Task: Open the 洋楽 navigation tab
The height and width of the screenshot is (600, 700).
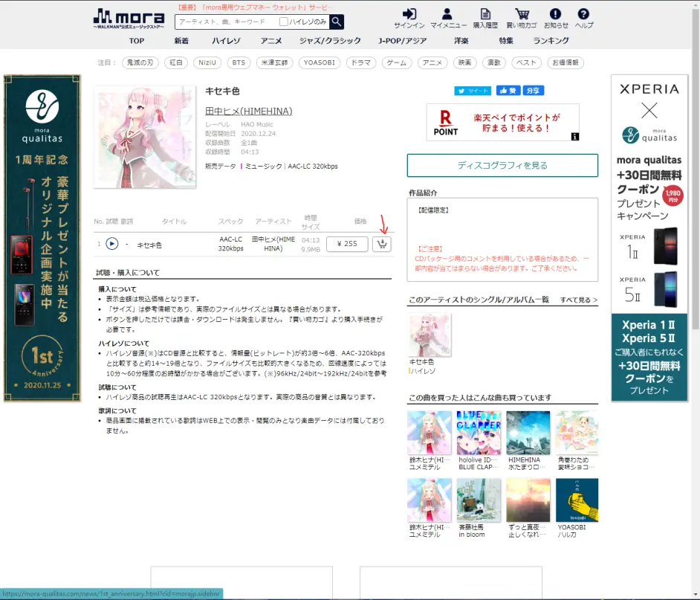Action: point(461,41)
